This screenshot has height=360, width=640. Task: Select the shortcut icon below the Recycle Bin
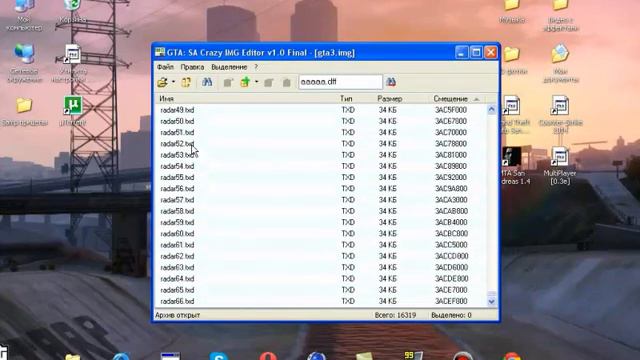(72, 63)
